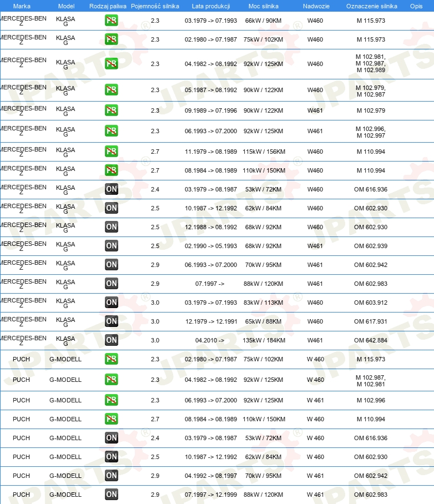Click the 09.1989 -> 07.1996 production years cell
Viewport: 434px width, 504px height.
(x=211, y=110)
